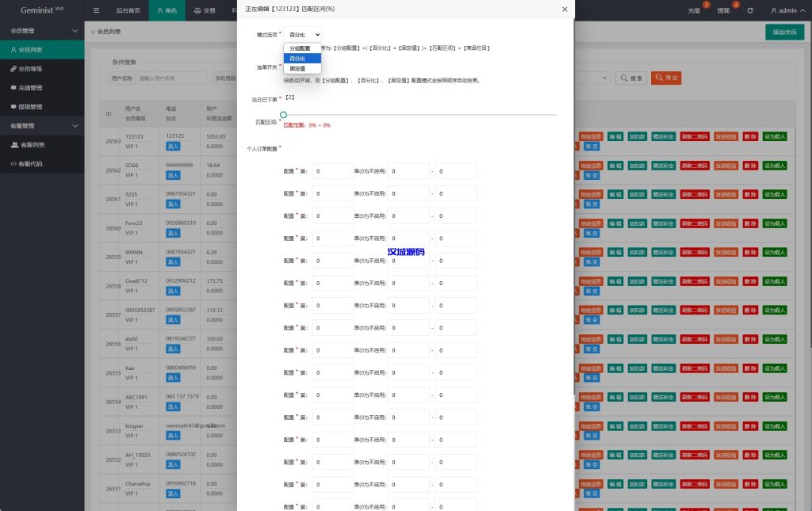Click the green 添加会员 button
The height and width of the screenshot is (511, 812).
(783, 32)
